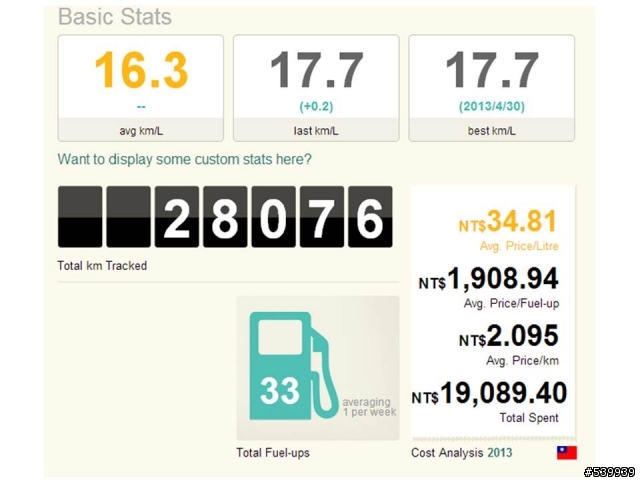640x480 pixels.
Task: Click the odometer digit 8 tile
Action: (x=225, y=217)
